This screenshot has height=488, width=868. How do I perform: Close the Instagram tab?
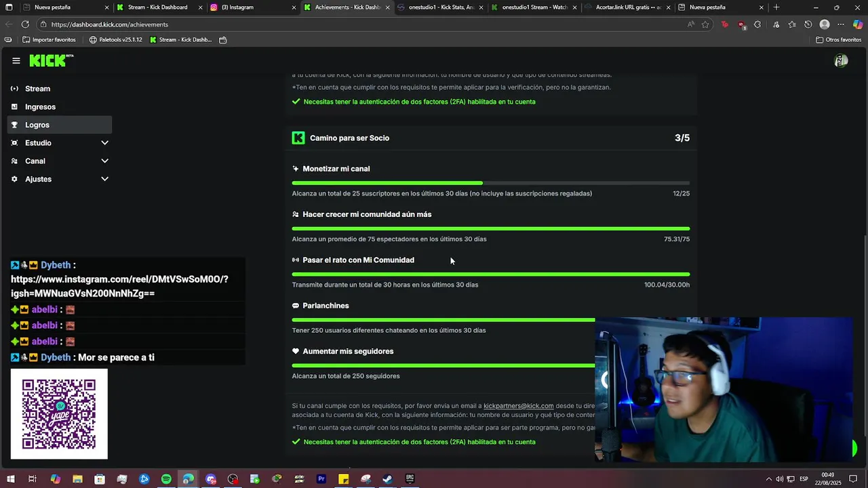294,7
